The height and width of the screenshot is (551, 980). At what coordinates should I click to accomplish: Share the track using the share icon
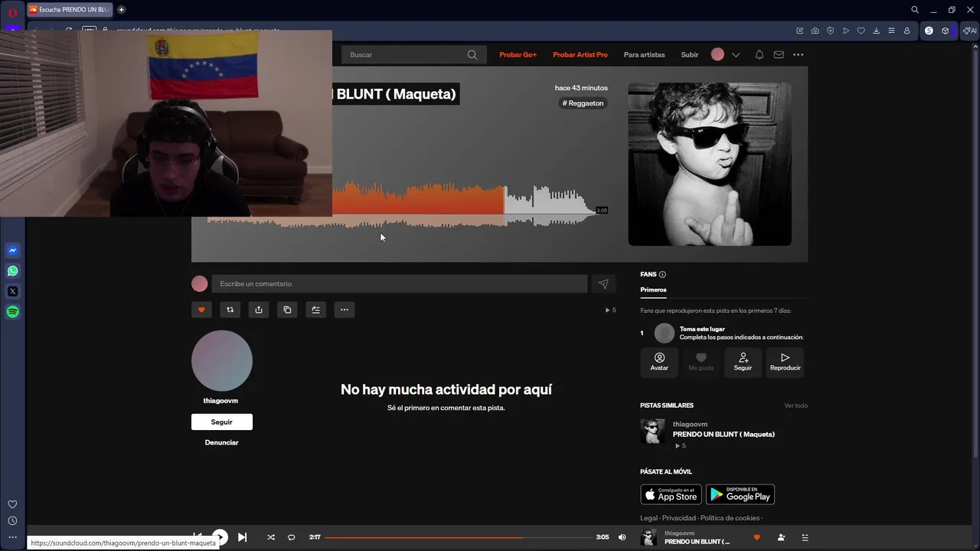tap(259, 310)
